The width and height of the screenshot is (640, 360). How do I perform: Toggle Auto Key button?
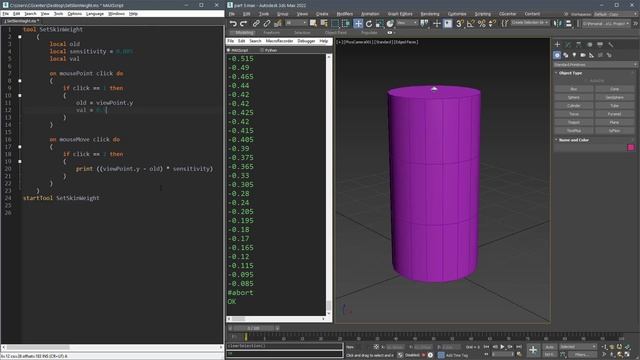(x=549, y=347)
